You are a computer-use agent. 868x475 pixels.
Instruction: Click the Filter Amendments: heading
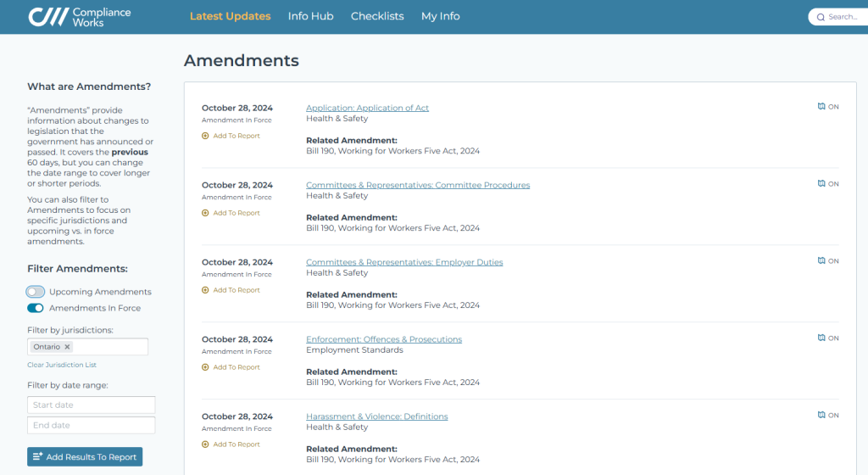(77, 269)
